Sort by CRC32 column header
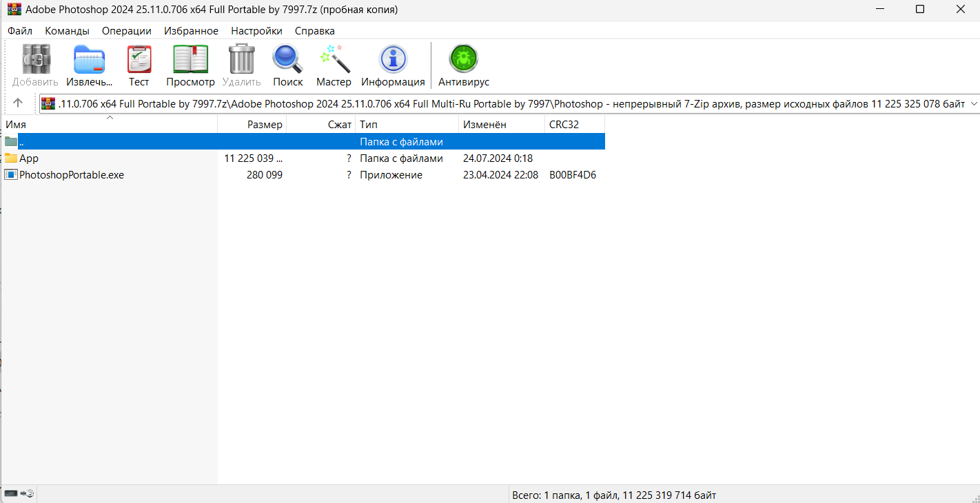This screenshot has width=980, height=503. (575, 125)
